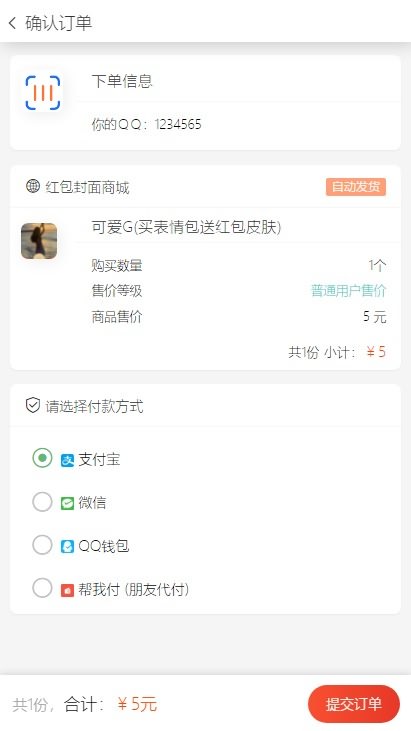Viewport: 411px width, 731px height.
Task: Open the product thumbnail for 可爱G
Action: 39,241
